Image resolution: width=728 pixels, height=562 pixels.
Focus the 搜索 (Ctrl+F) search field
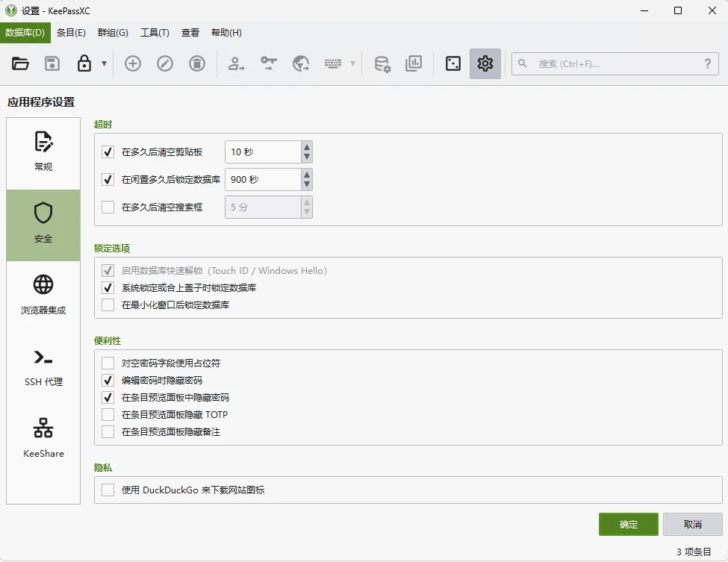pyautogui.click(x=615, y=63)
